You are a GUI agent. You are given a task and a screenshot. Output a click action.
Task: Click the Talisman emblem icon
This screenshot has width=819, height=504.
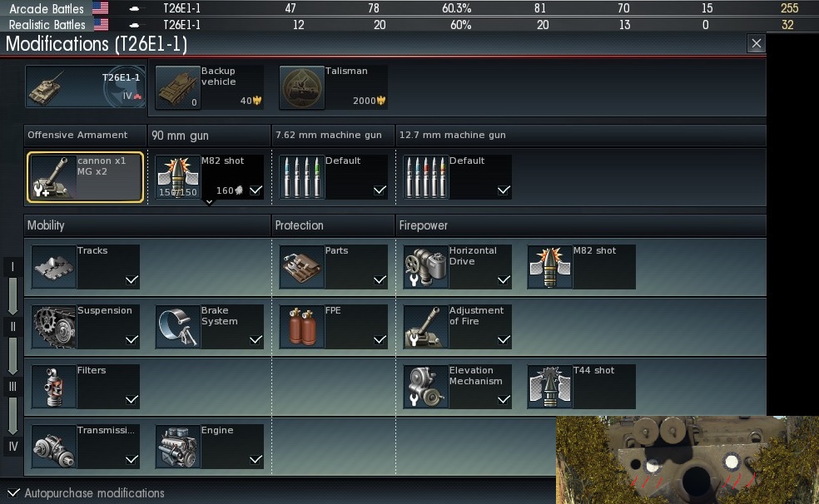[x=301, y=87]
